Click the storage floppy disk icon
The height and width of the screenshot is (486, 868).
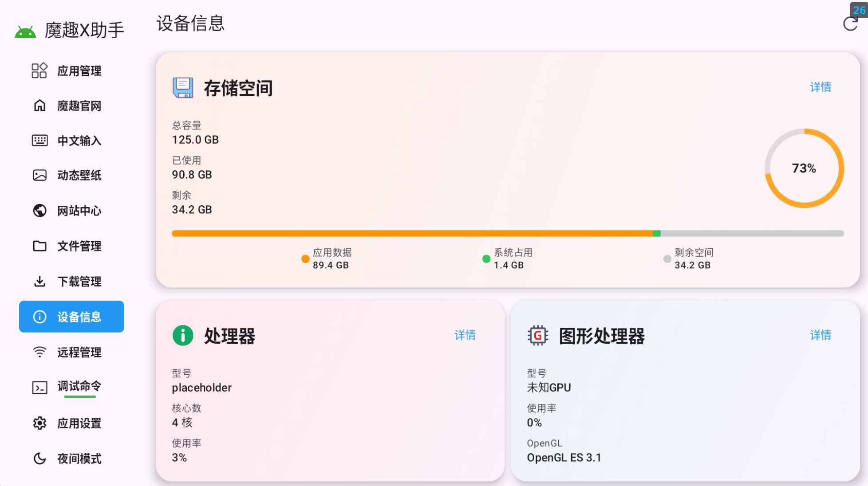(183, 88)
